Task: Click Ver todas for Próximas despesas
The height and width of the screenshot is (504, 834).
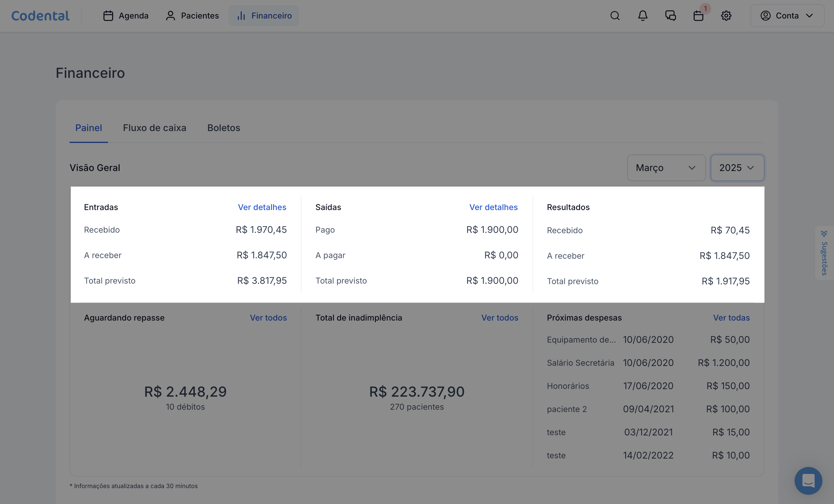Action: coord(731,318)
